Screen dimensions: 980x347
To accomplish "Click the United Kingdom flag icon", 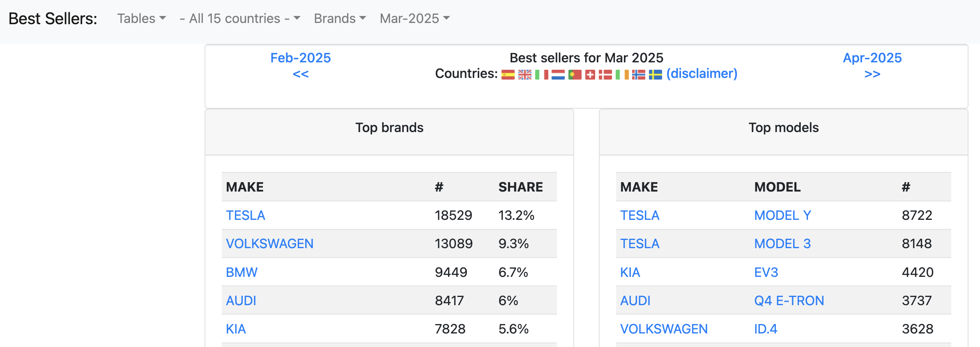I will coord(525,75).
